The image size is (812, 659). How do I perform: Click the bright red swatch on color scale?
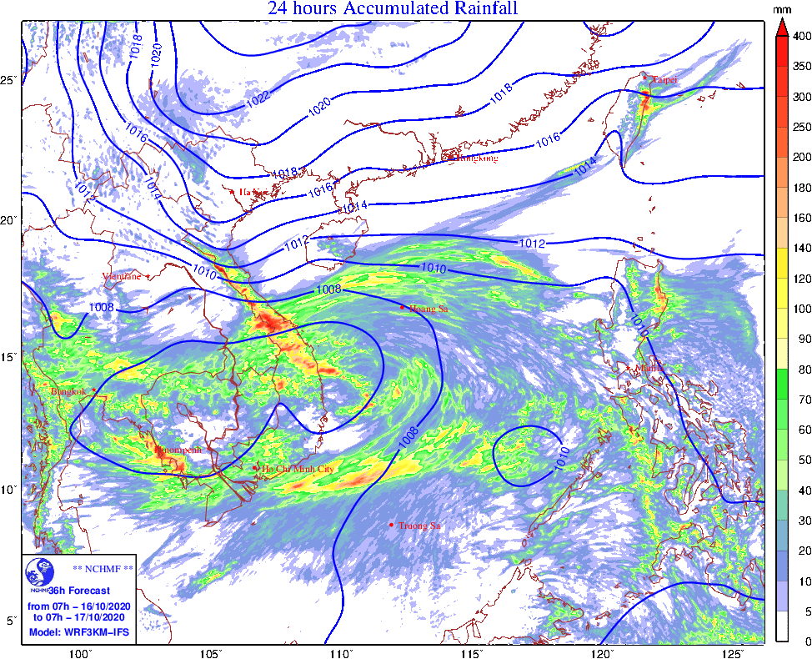(781, 52)
